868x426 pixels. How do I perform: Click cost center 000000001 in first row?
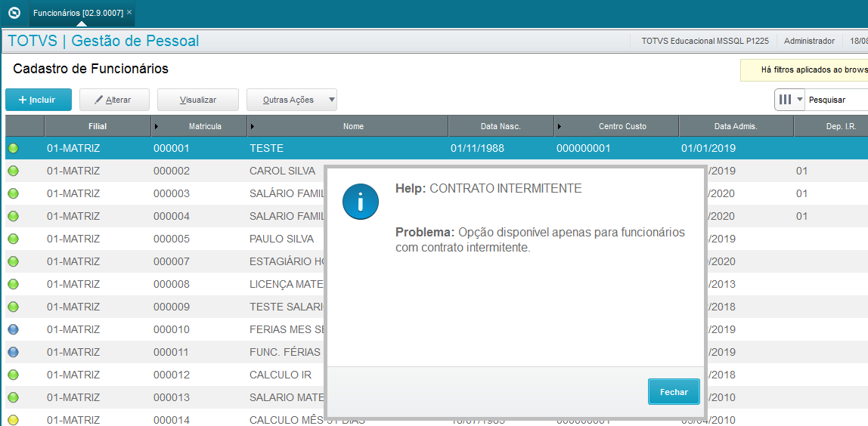click(584, 148)
